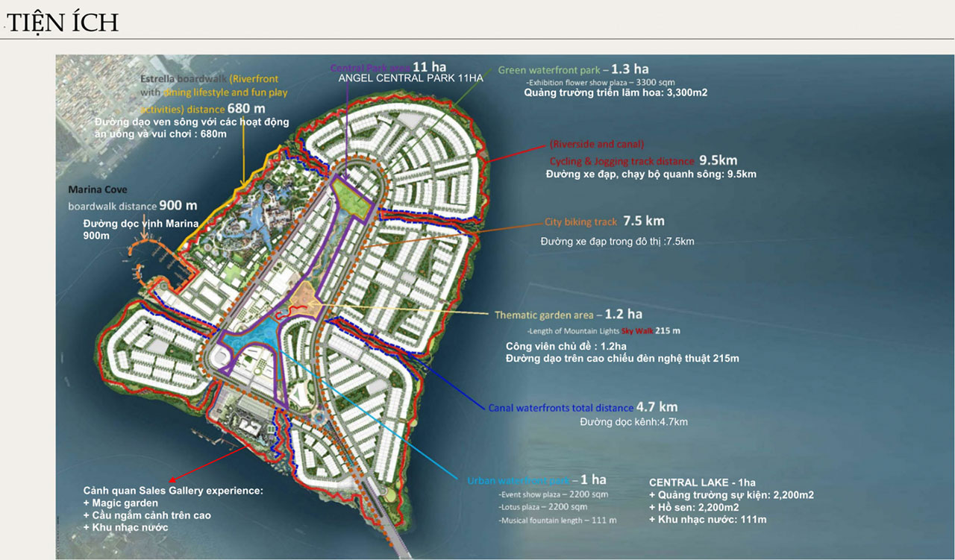Click "-Musical fountain length – 111 m"

(x=559, y=520)
